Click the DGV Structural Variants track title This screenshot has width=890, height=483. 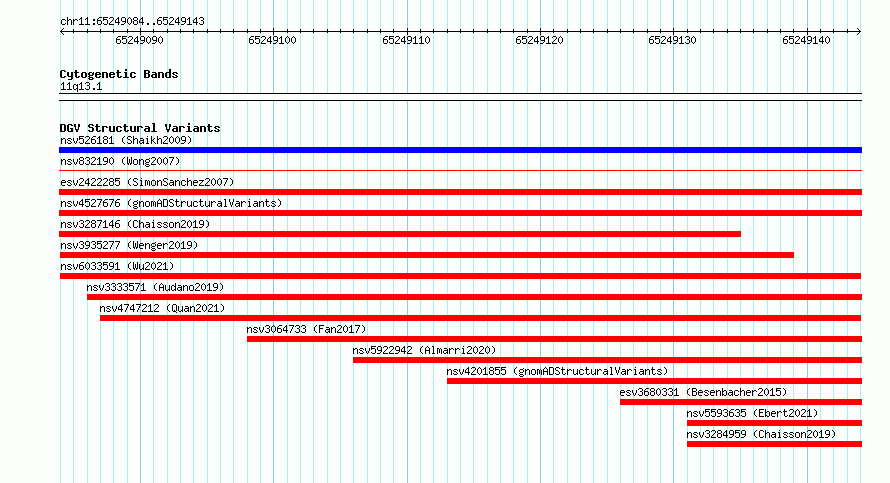pyautogui.click(x=140, y=128)
